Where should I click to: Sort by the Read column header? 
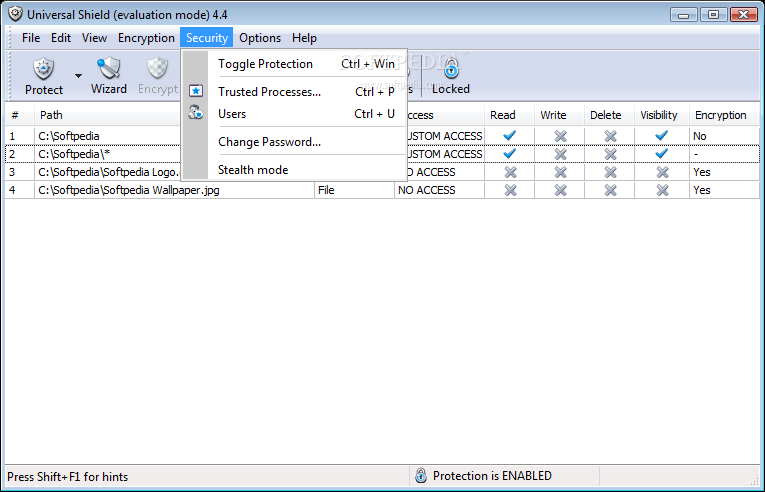[509, 115]
